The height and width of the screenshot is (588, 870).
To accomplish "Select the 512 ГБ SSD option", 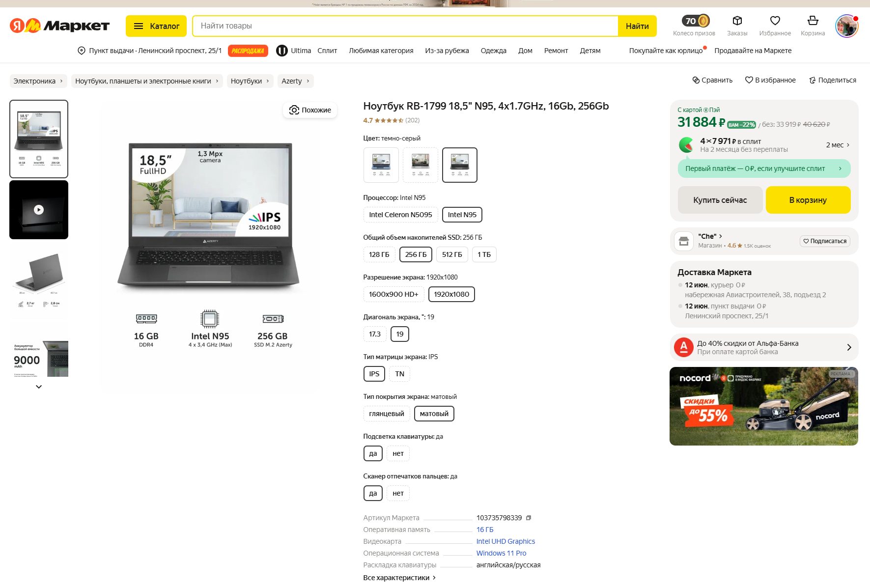I will [x=451, y=254].
